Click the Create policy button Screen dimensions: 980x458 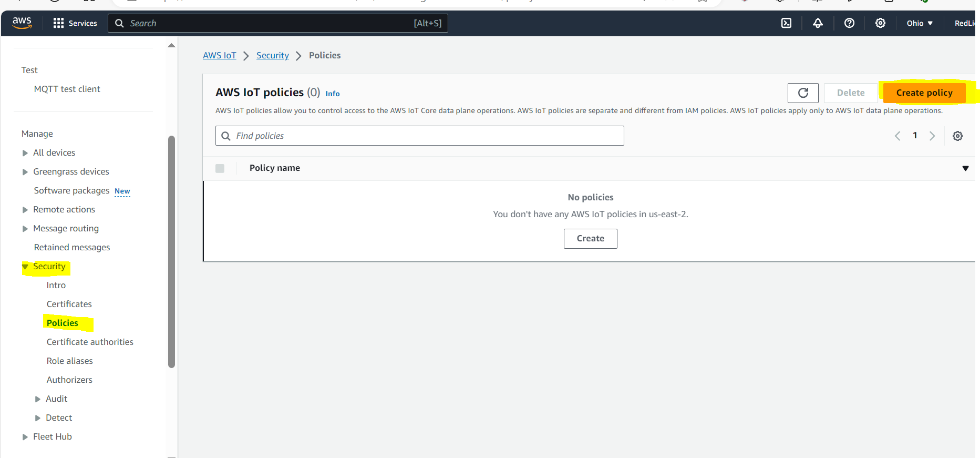pos(924,93)
